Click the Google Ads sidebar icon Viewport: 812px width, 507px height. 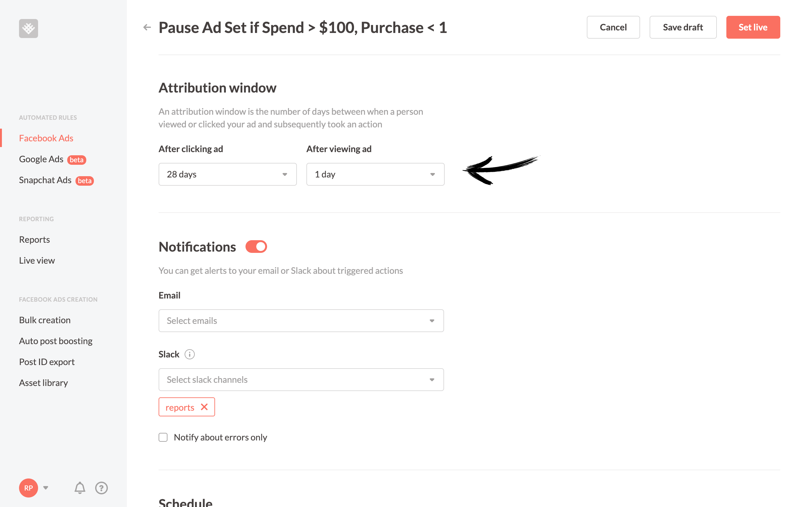tap(41, 158)
